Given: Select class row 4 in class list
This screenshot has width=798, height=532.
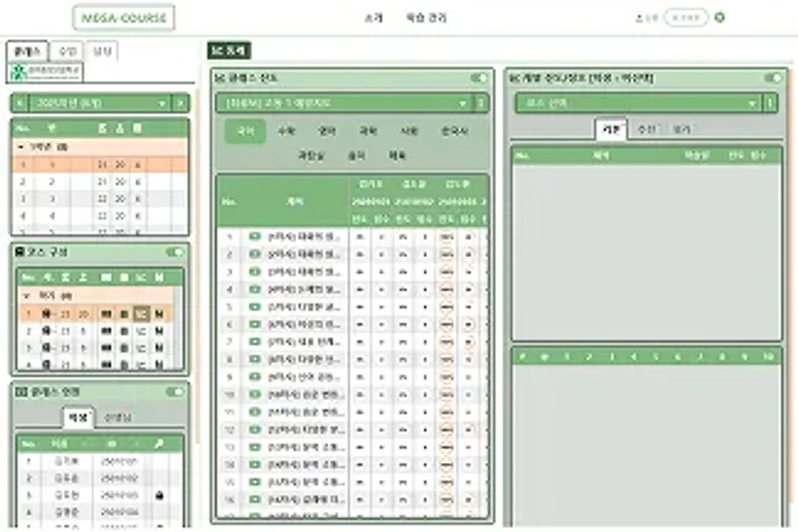Looking at the screenshot, I should pyautogui.click(x=100, y=217).
